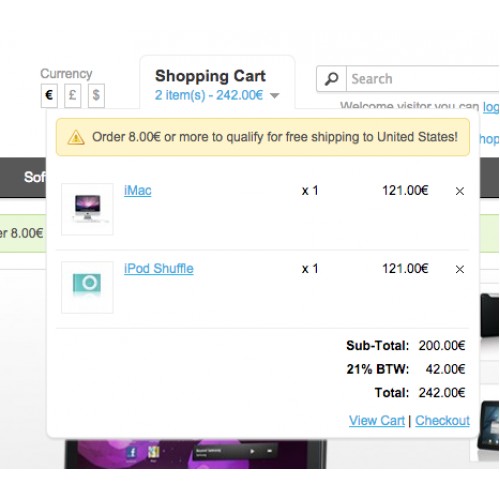This screenshot has width=500, height=500.
Task: Go to Checkout
Action: (x=442, y=421)
